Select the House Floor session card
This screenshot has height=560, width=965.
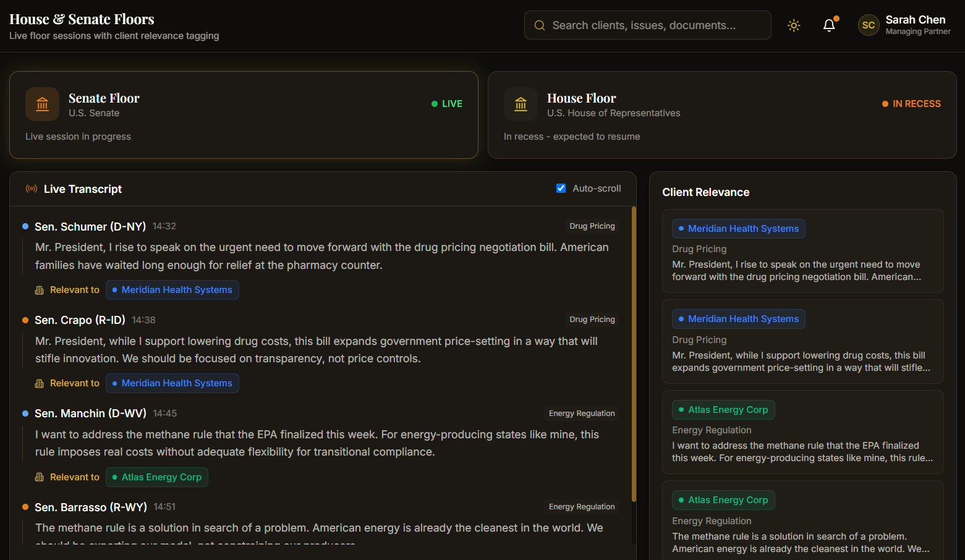(722, 115)
